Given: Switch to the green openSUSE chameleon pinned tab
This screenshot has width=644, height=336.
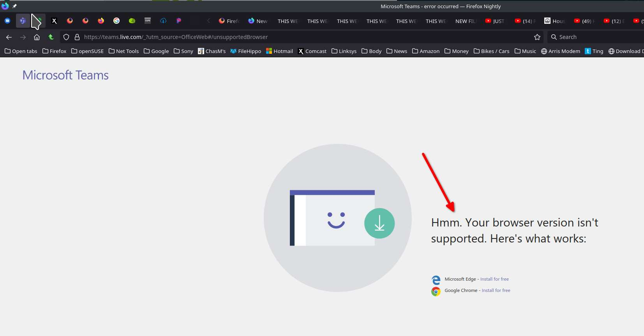Looking at the screenshot, I should tap(132, 21).
